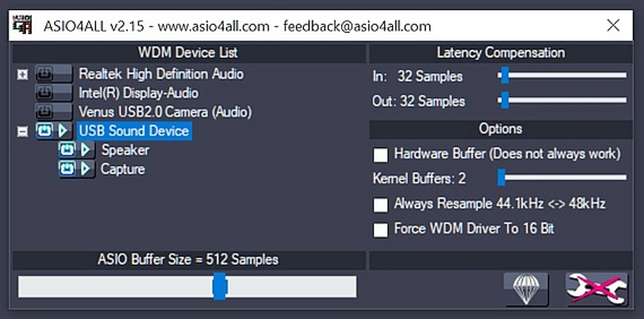
Task: Collapse the USB Sound Device tree
Action: coord(23,131)
